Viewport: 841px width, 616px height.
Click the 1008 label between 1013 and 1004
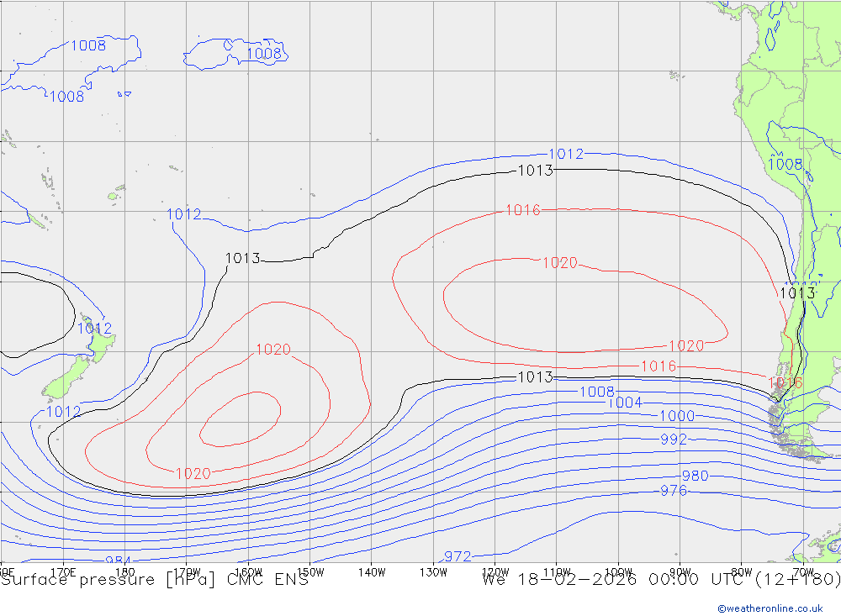[x=597, y=392]
